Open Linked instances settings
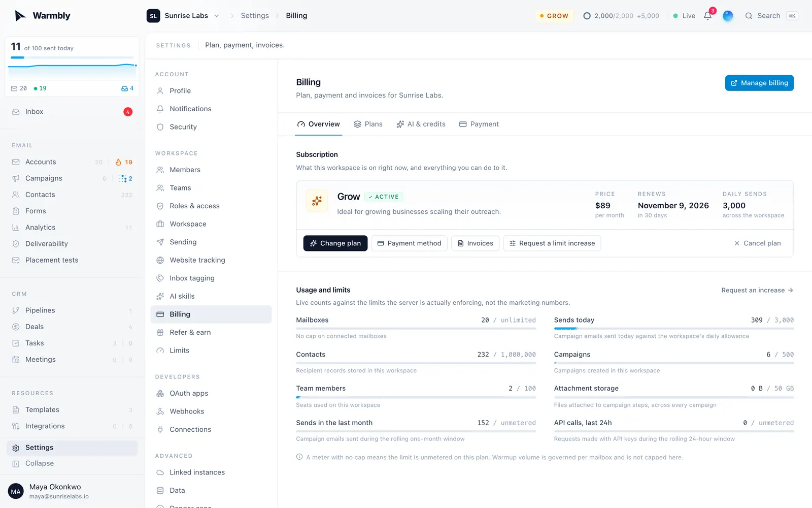This screenshot has width=812, height=508. click(211, 472)
